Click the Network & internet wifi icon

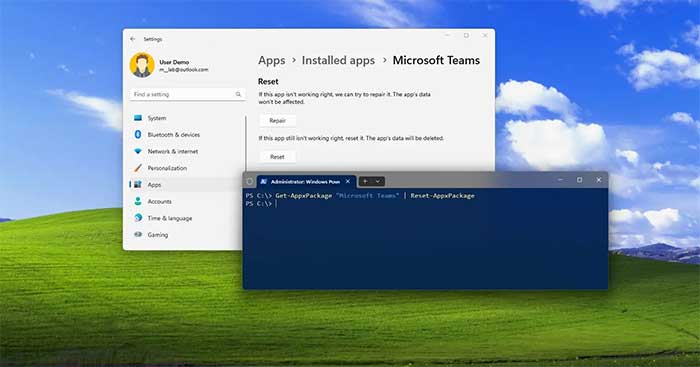coord(138,151)
